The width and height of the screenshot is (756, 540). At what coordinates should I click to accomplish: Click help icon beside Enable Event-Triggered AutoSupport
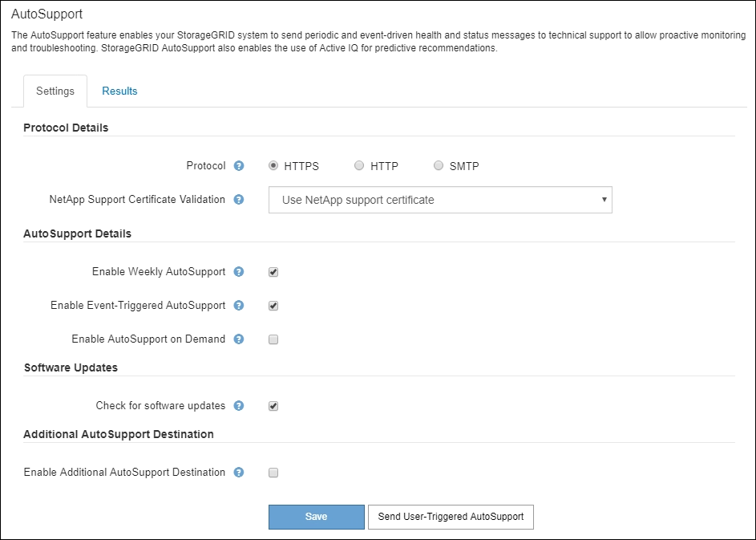pos(239,306)
